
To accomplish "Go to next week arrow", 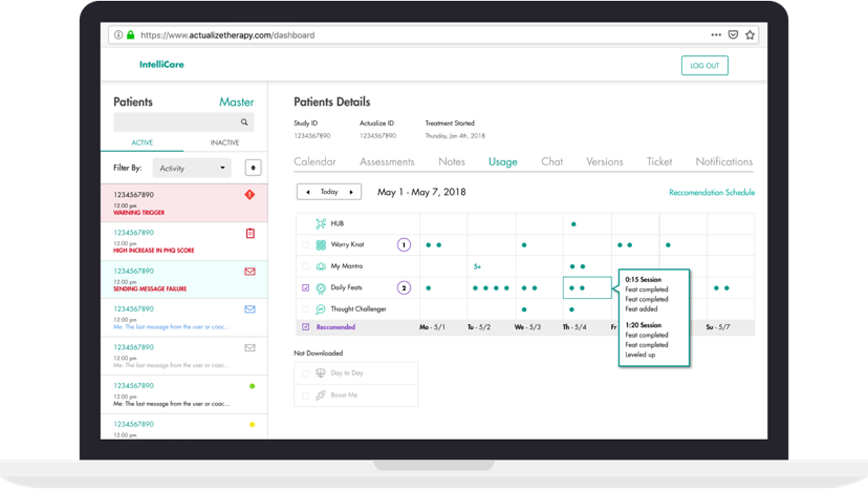I will pos(351,192).
